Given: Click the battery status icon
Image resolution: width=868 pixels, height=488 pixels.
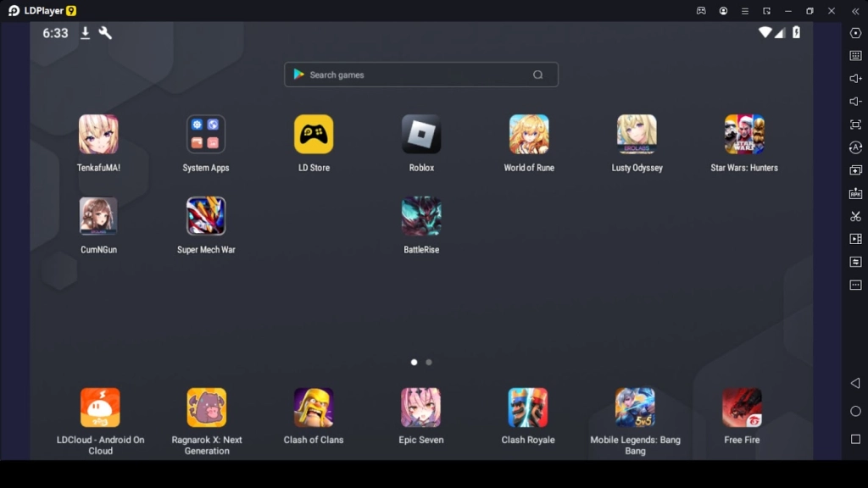Looking at the screenshot, I should 797,32.
